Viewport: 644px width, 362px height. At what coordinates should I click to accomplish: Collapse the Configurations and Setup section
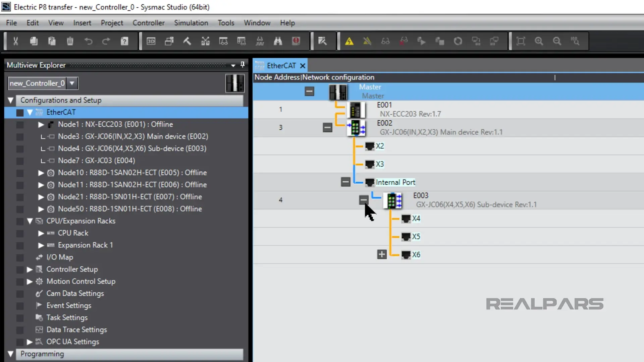[x=11, y=100]
